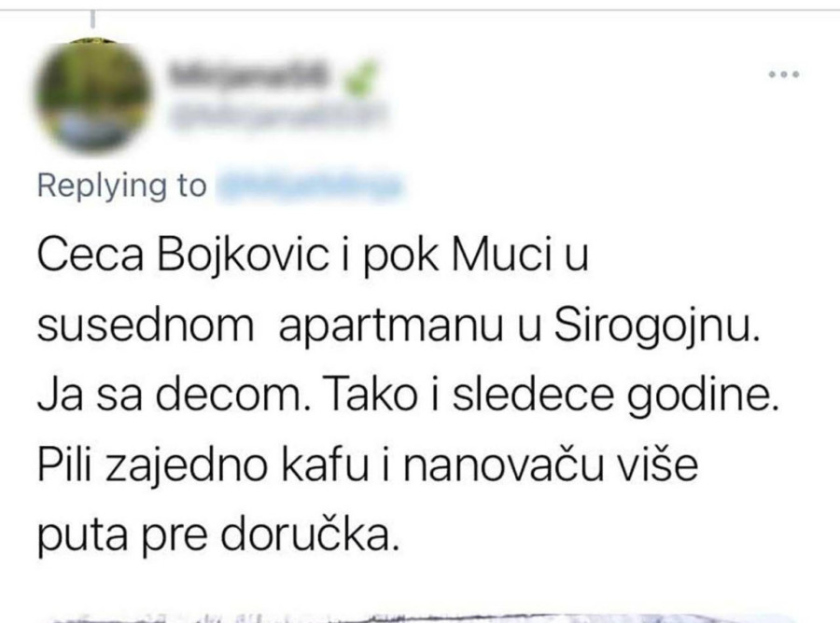Click the word "Muci" in the first line
Viewport: 840px width, 623px height.
point(502,256)
